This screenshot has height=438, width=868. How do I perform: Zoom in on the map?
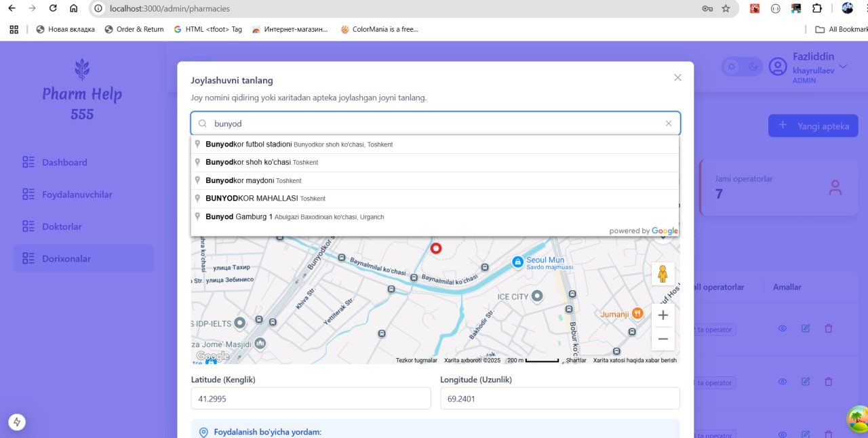point(663,315)
